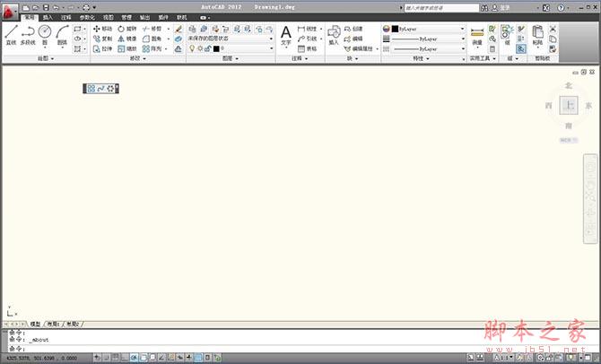Viewport: 601px width, 364px height.
Task: Open the WCS menu below the ViewCube
Action: click(x=569, y=140)
